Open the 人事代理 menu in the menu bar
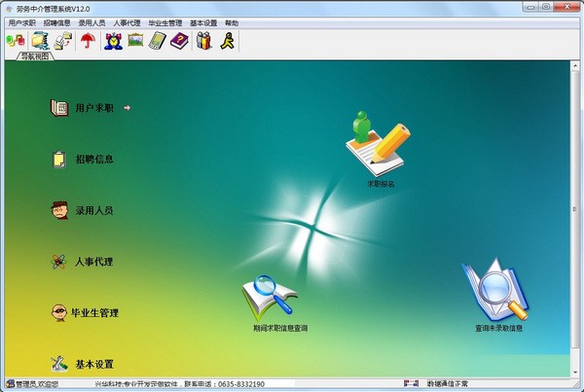584x392 pixels. coord(127,23)
